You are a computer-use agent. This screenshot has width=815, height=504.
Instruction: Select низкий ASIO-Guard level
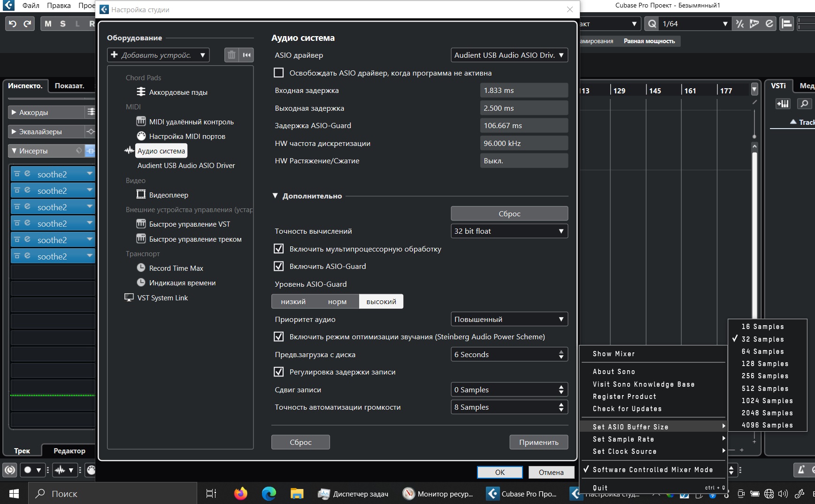(293, 301)
